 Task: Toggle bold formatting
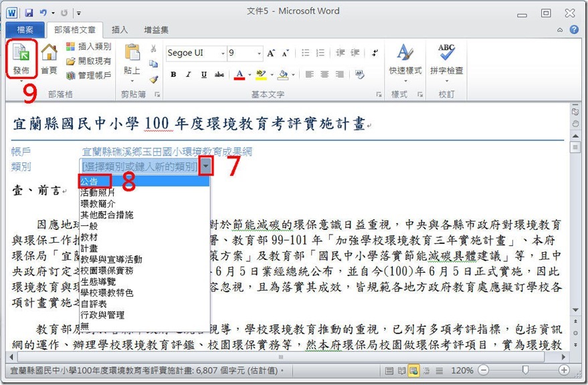pyautogui.click(x=173, y=75)
